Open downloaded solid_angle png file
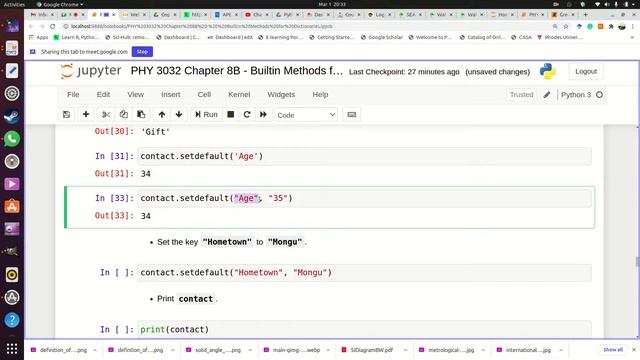 coord(213,350)
